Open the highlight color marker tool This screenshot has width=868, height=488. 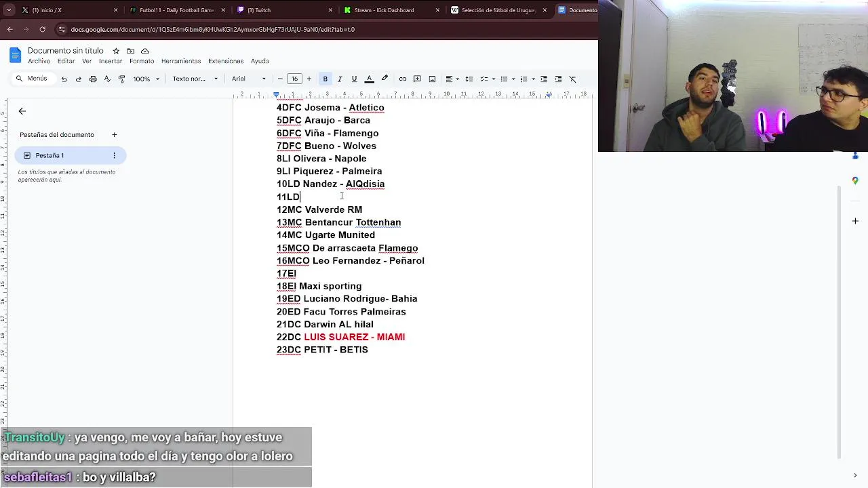[384, 79]
